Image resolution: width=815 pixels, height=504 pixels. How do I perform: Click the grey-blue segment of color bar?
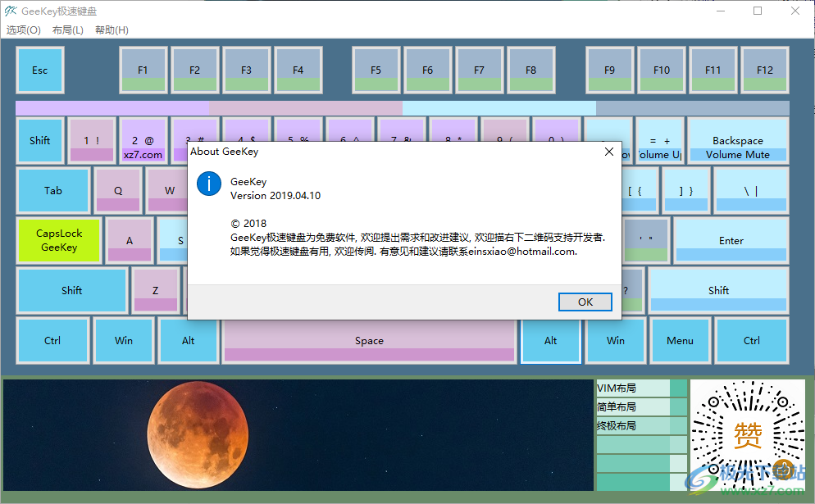(x=692, y=108)
